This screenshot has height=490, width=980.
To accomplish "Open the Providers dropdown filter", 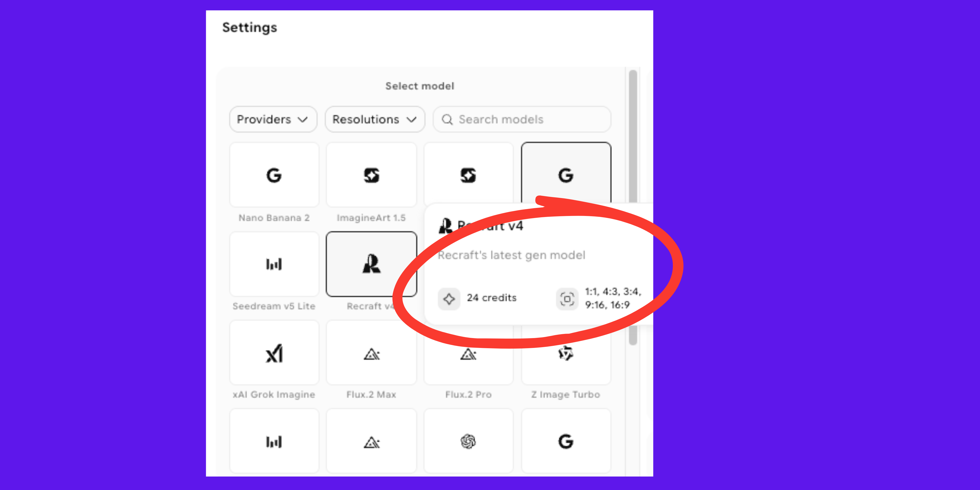I will pos(273,120).
